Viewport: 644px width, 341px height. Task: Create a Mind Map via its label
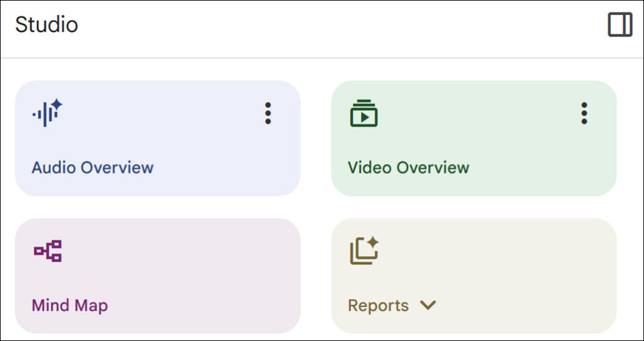[70, 306]
